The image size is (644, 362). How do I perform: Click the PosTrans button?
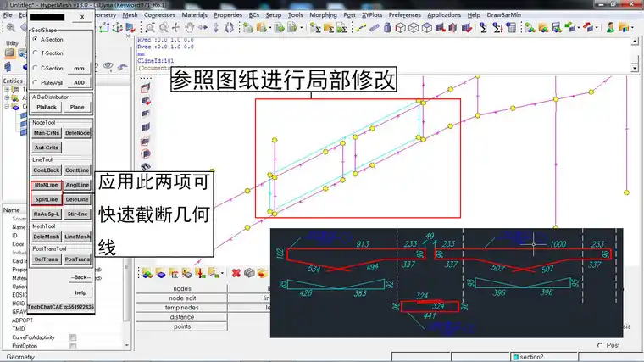pos(77,259)
